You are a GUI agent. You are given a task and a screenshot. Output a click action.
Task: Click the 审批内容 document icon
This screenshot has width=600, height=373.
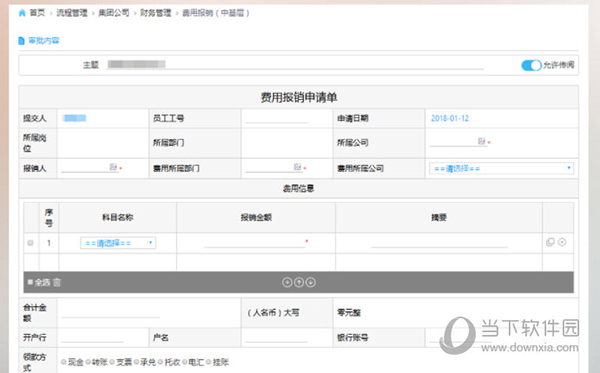21,41
